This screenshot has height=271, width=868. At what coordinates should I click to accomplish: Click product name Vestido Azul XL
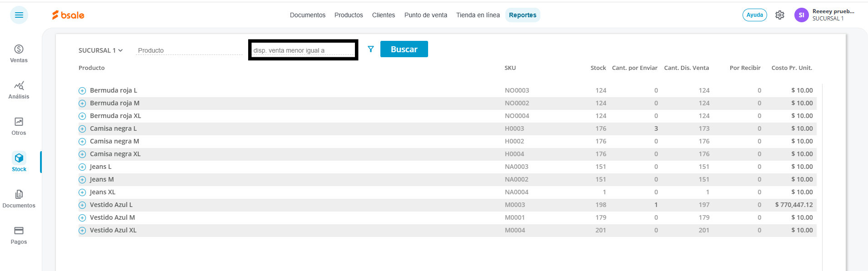click(113, 231)
